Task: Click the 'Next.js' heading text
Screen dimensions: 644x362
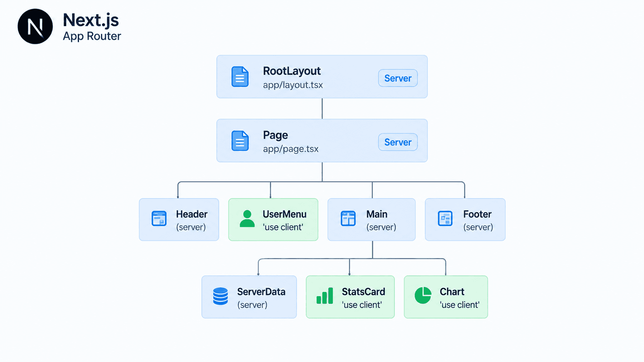Action: coord(91,20)
